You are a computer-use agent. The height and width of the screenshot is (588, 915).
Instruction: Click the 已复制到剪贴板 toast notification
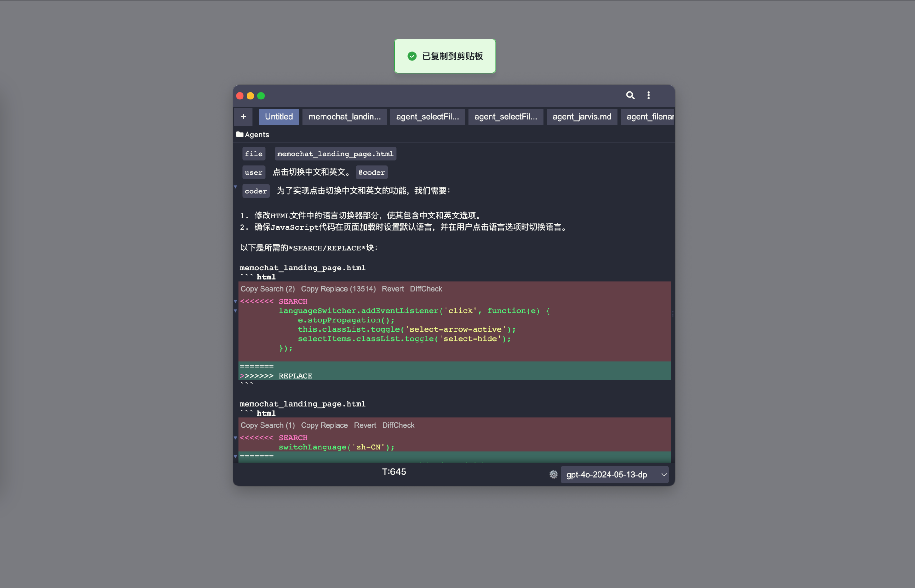[x=445, y=56]
